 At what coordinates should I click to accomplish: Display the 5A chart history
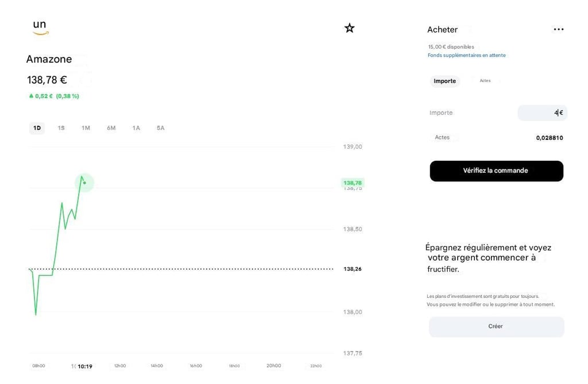160,127
